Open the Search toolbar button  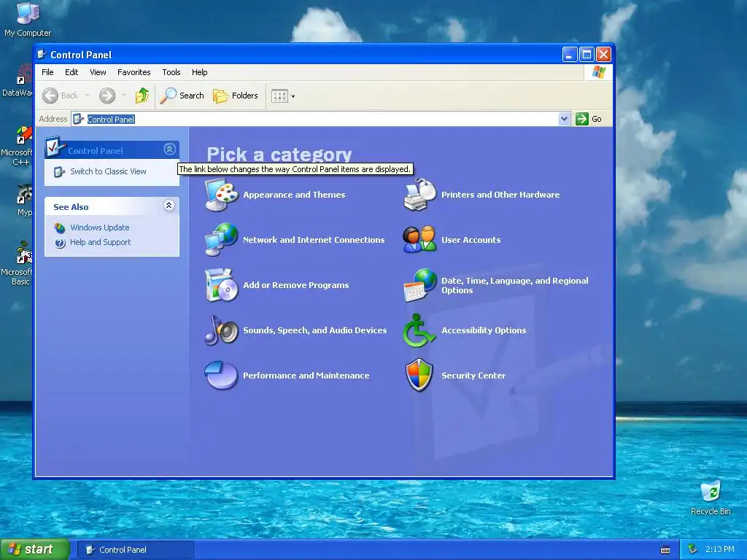182,96
